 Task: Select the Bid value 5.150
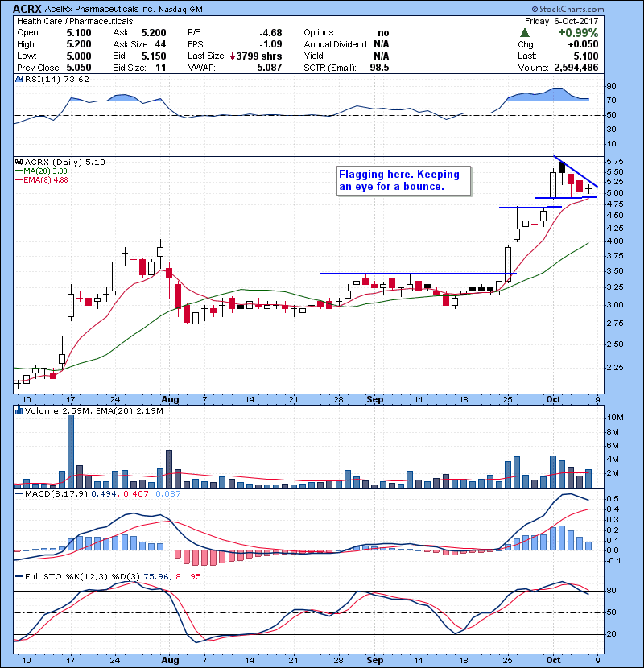(154, 56)
